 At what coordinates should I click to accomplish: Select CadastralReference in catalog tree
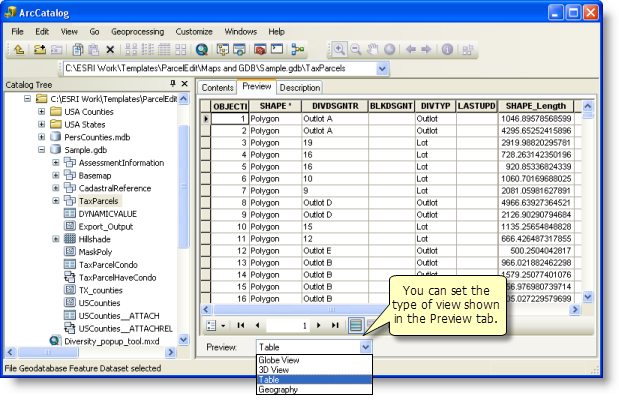[115, 188]
